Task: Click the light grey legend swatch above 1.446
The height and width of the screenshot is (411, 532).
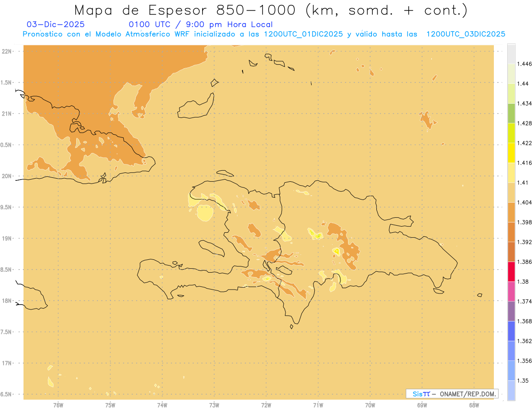Action: tap(511, 54)
